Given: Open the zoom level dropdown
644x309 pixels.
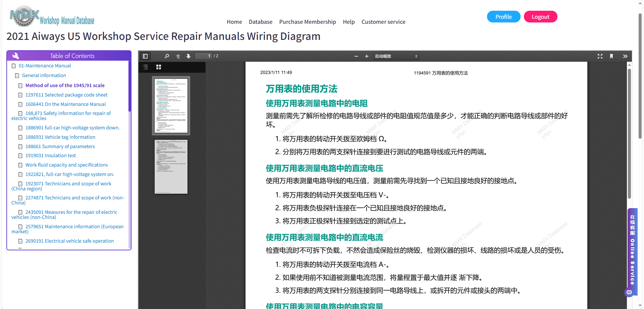Looking at the screenshot, I should (x=396, y=56).
